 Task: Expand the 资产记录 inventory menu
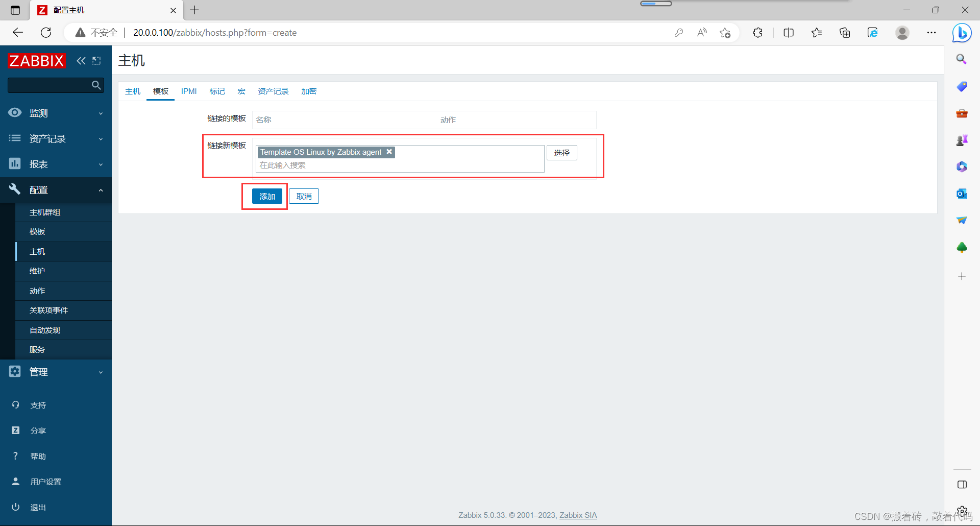click(x=56, y=138)
